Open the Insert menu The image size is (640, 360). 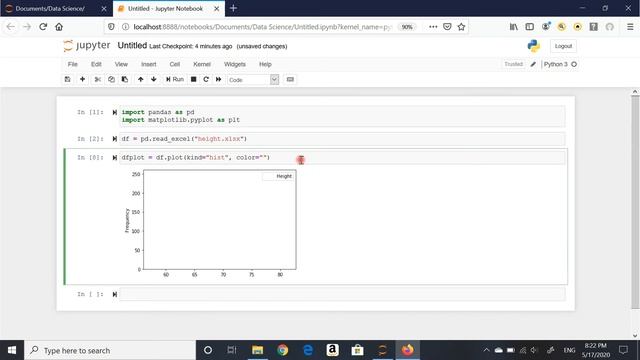(x=149, y=64)
